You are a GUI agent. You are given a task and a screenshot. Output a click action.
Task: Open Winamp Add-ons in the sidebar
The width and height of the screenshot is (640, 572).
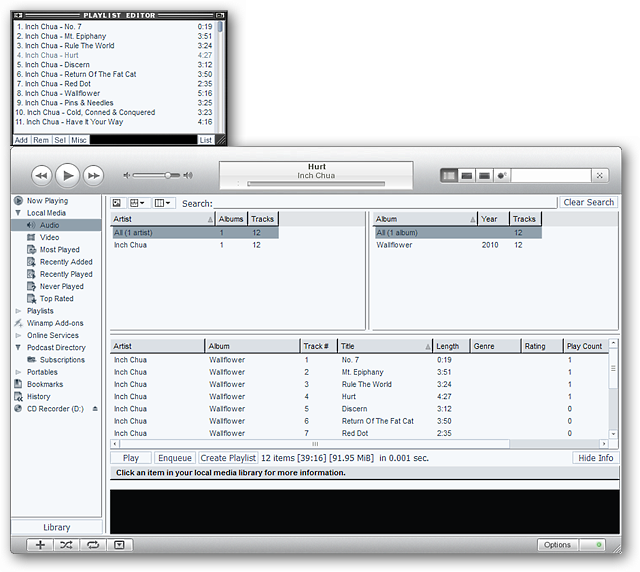pyautogui.click(x=55, y=323)
